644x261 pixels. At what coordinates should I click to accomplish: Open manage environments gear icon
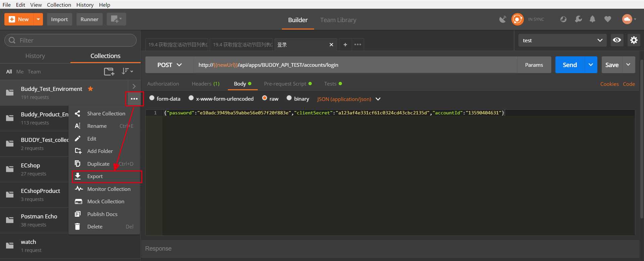[x=634, y=40]
